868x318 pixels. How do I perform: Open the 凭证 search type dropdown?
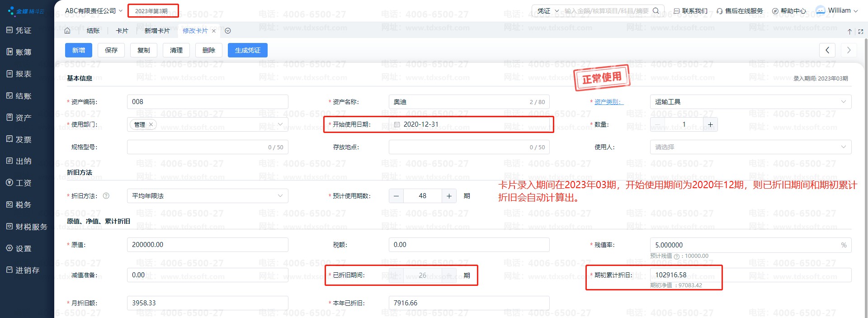click(x=548, y=10)
